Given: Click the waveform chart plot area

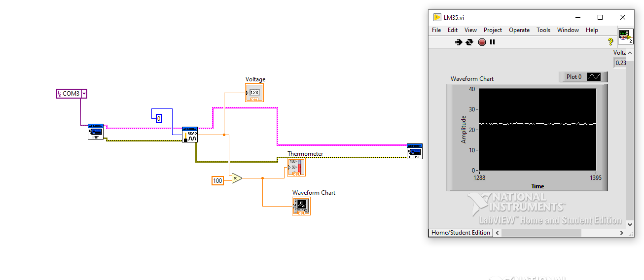Looking at the screenshot, I should click(537, 130).
